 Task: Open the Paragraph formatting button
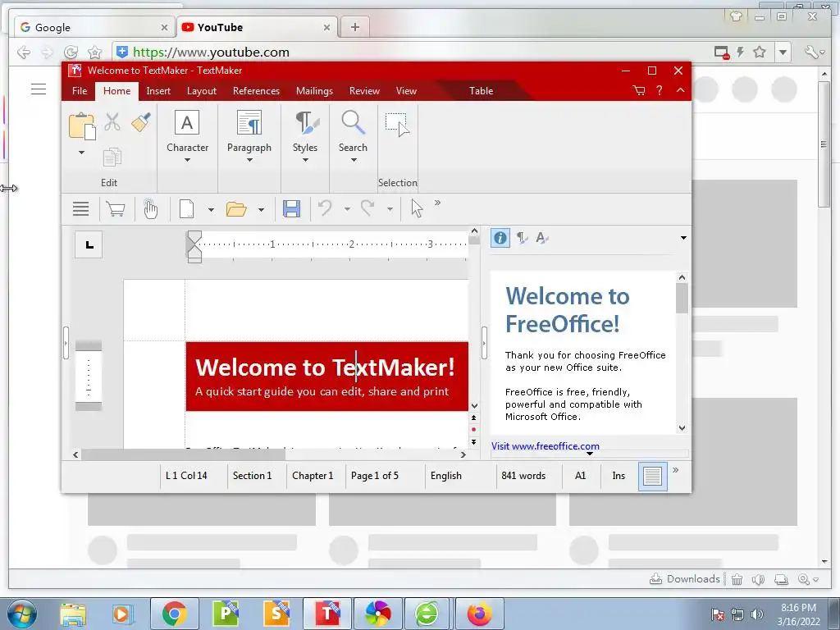(x=249, y=131)
